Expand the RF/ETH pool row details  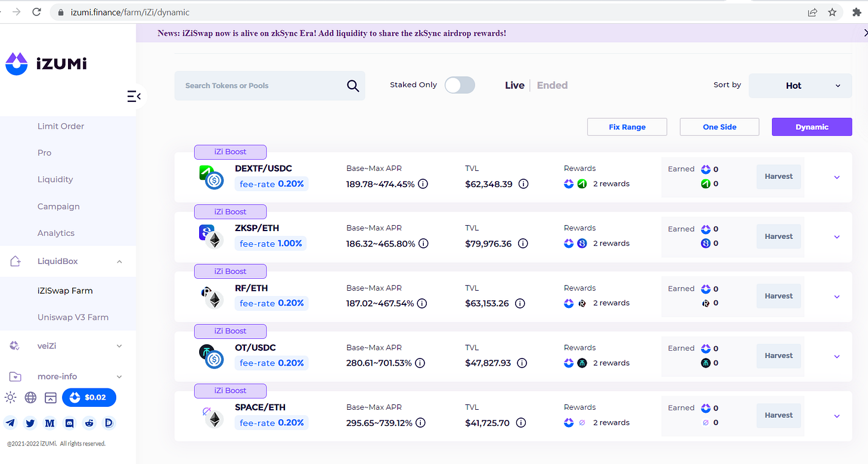click(837, 297)
